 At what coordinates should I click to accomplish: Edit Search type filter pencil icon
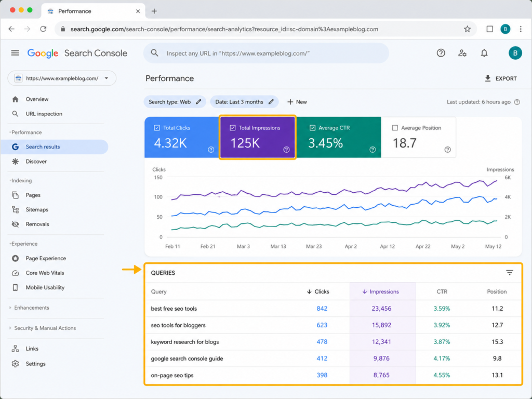pyautogui.click(x=198, y=102)
